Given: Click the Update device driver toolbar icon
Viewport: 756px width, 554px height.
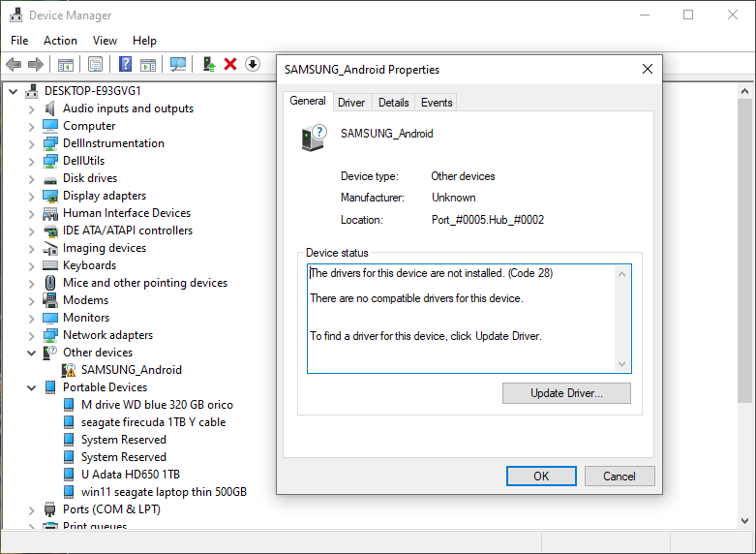Looking at the screenshot, I should coord(209,64).
